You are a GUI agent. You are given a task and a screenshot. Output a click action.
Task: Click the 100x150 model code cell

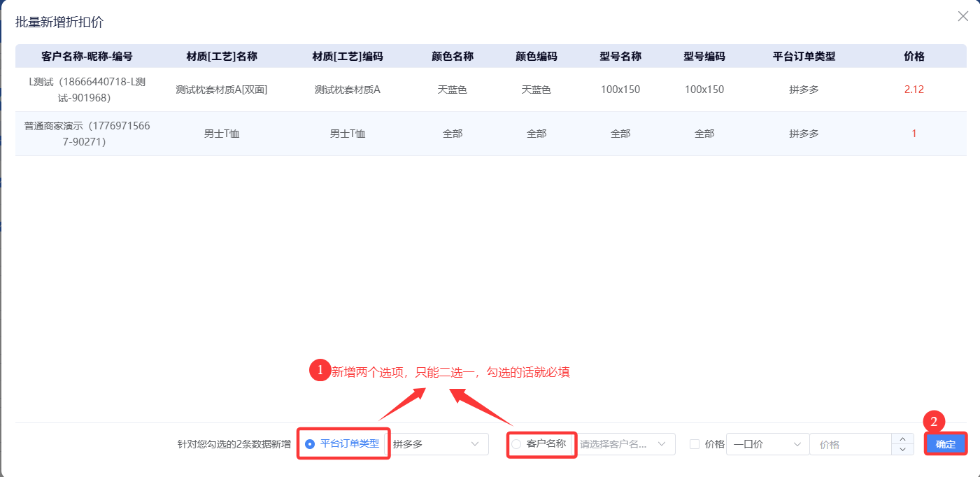[x=704, y=90]
